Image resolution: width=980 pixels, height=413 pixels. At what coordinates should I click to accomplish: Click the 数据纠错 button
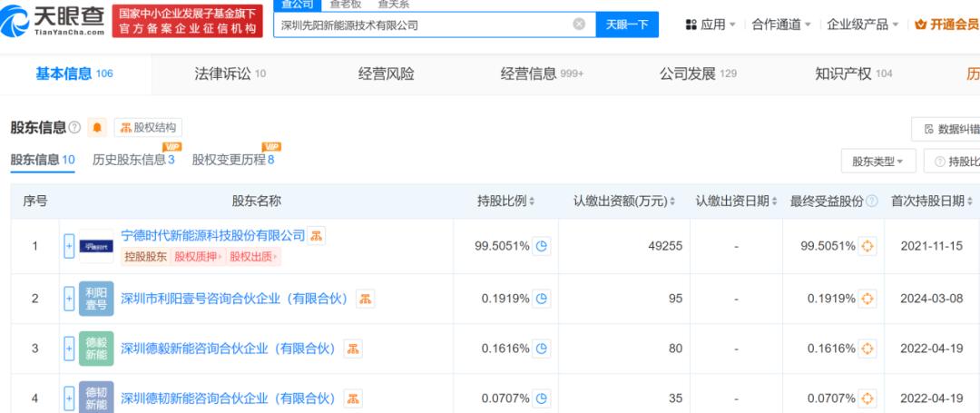tap(946, 129)
